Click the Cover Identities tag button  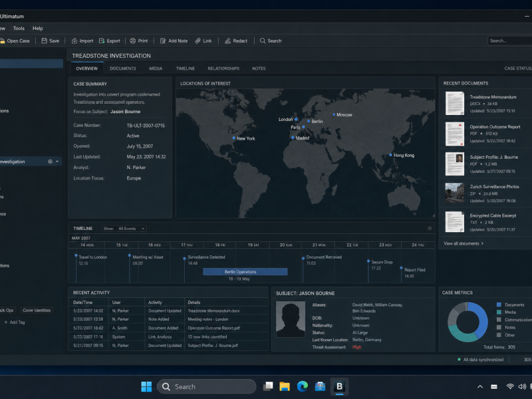pos(37,311)
